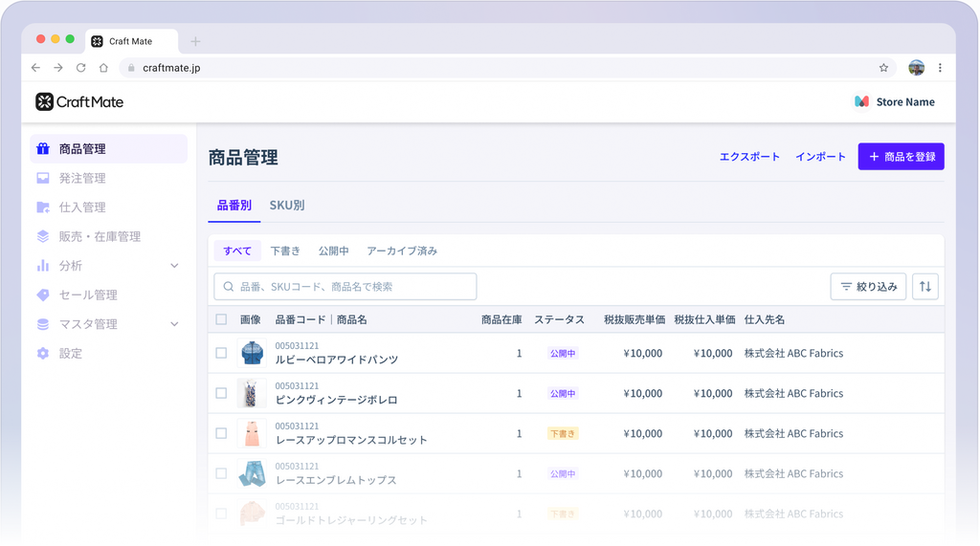This screenshot has width=980, height=546.
Task: Open the Store Name account menu
Action: (894, 102)
